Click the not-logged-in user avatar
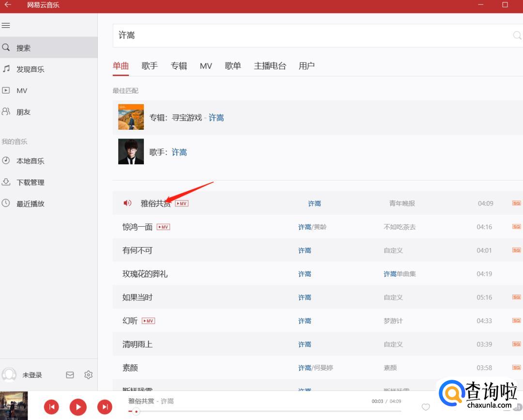 pyautogui.click(x=9, y=375)
